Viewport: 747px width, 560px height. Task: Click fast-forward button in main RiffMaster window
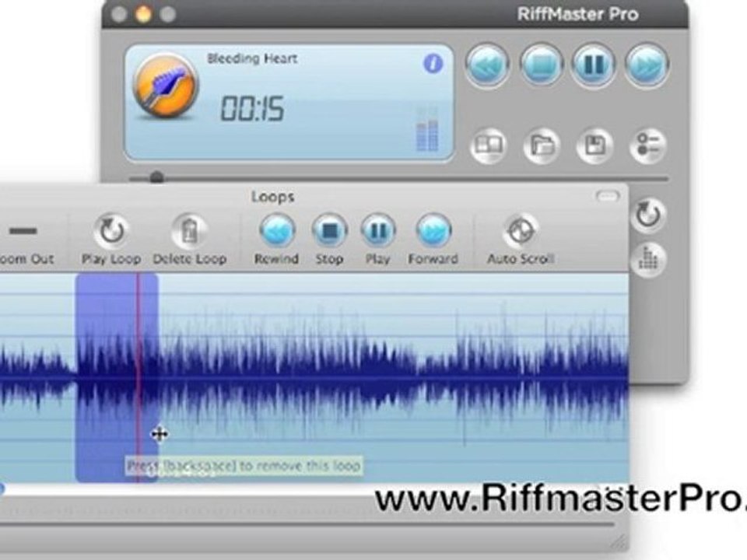647,65
